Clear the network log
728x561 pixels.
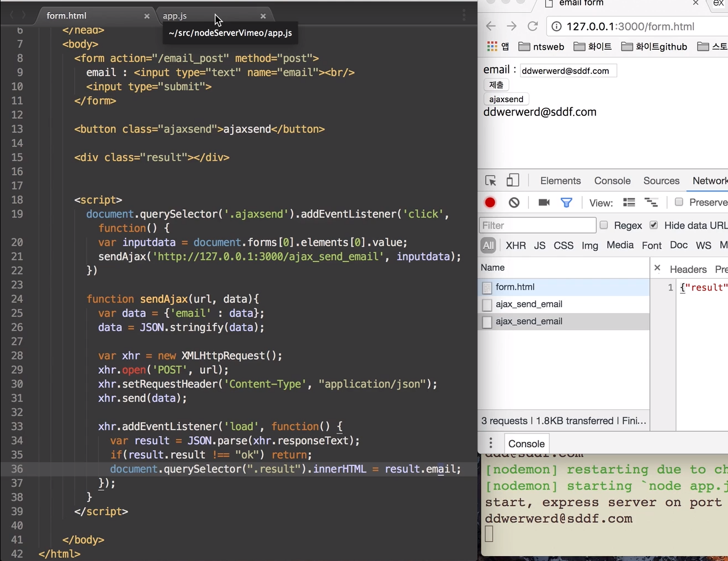click(514, 203)
